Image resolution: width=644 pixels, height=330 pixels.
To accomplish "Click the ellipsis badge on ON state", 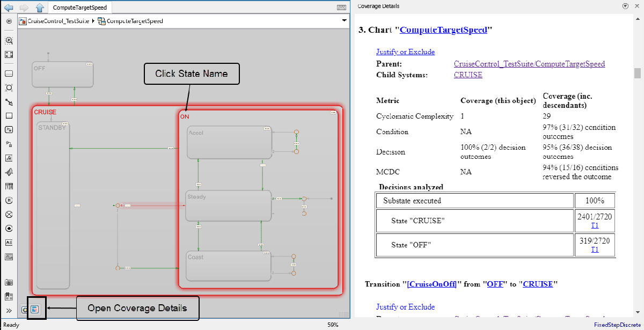I will pos(333,112).
